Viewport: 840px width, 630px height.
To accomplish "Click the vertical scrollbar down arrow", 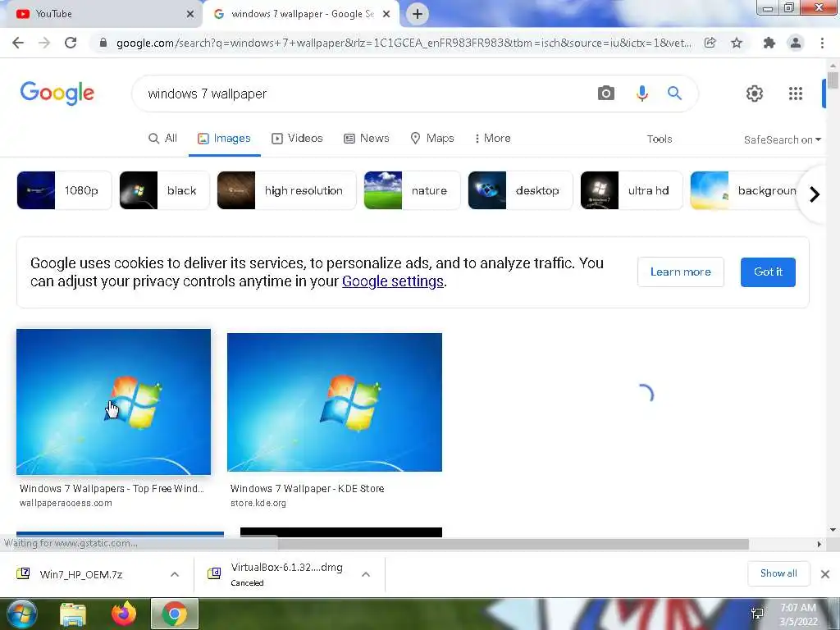I will 833,530.
